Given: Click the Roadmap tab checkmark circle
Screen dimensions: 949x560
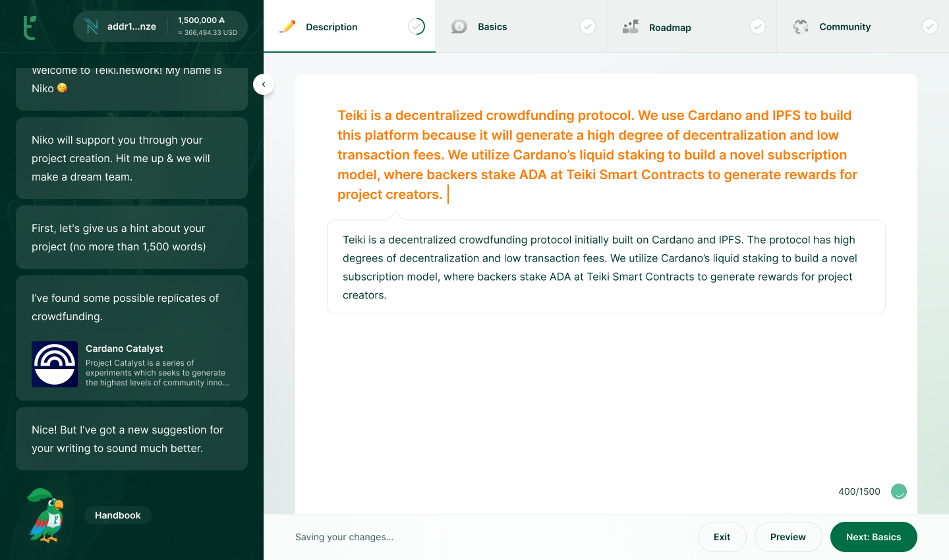Looking at the screenshot, I should [x=758, y=26].
